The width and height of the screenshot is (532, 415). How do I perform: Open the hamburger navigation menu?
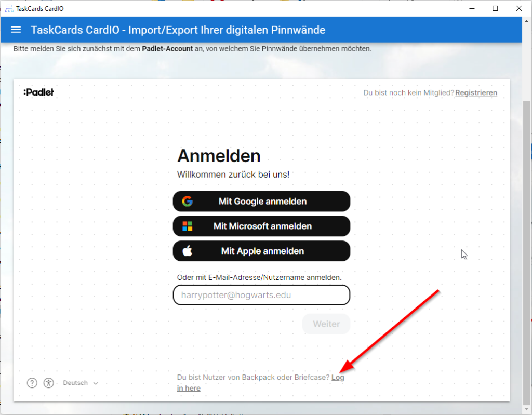pyautogui.click(x=16, y=30)
